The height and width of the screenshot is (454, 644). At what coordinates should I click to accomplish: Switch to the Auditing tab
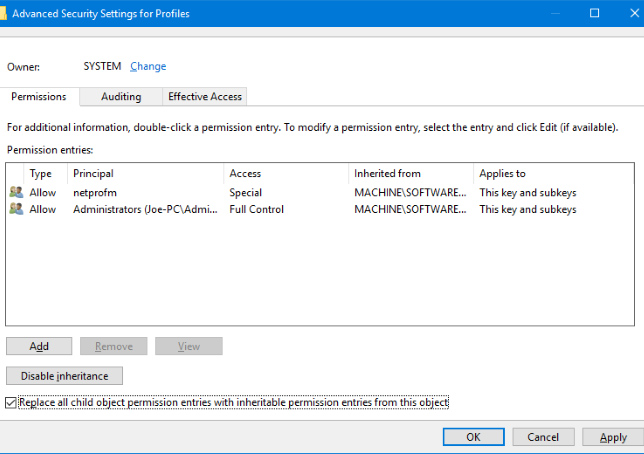point(120,97)
